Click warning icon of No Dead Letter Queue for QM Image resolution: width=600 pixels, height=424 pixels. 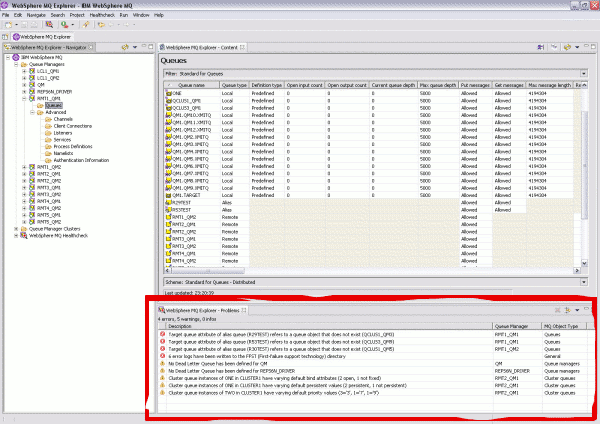click(162, 364)
